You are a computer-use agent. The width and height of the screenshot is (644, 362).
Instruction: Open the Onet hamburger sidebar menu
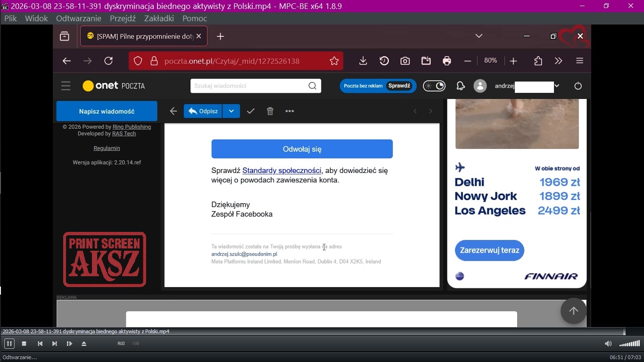click(66, 86)
